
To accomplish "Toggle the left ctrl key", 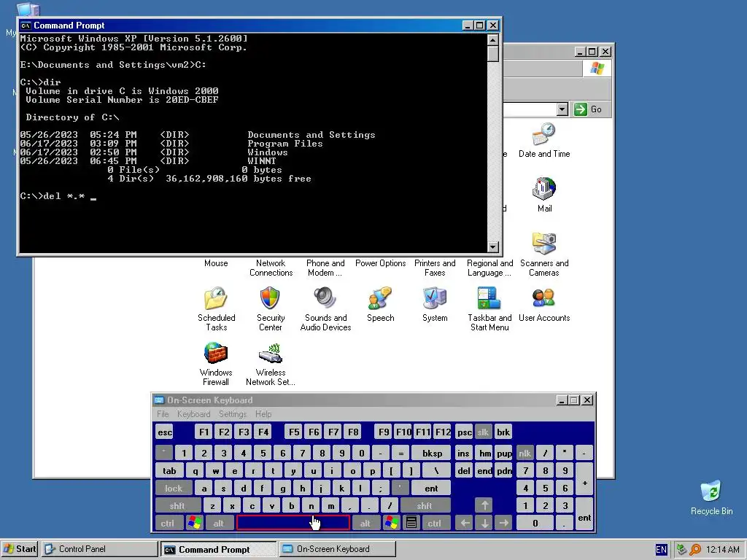I will [168, 523].
